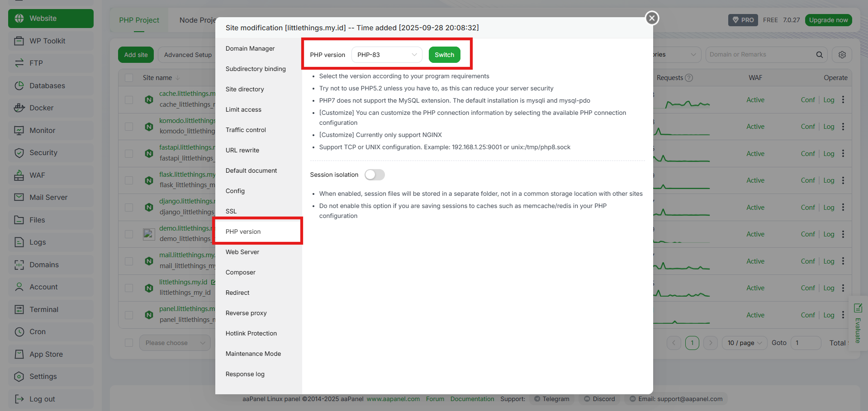
Task: Go to next page arrow
Action: (711, 343)
